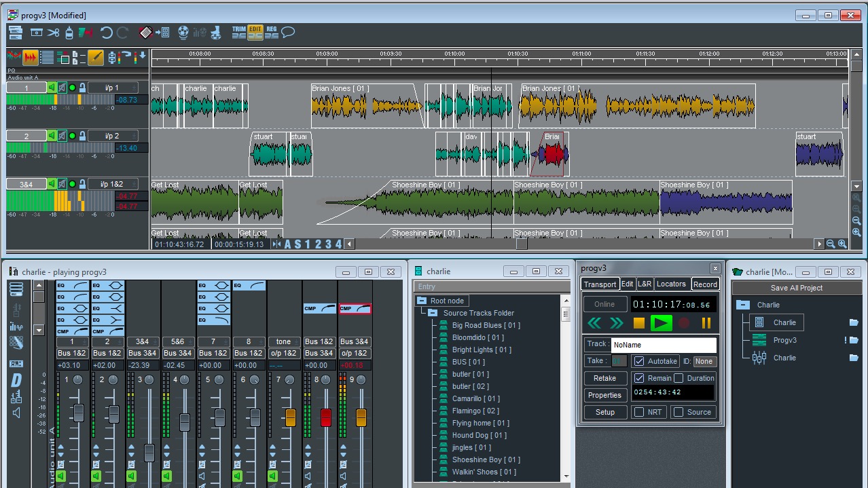Screen dimensions: 868x488
Task: Select the TRIM mode icon
Action: (x=239, y=33)
